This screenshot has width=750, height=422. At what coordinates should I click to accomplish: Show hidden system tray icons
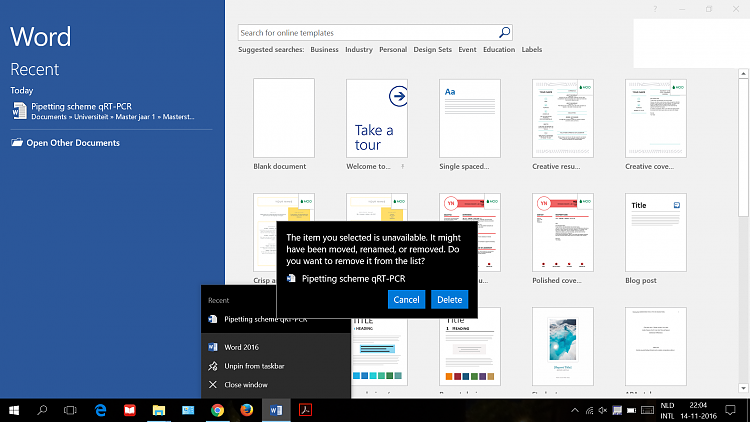[x=574, y=410]
